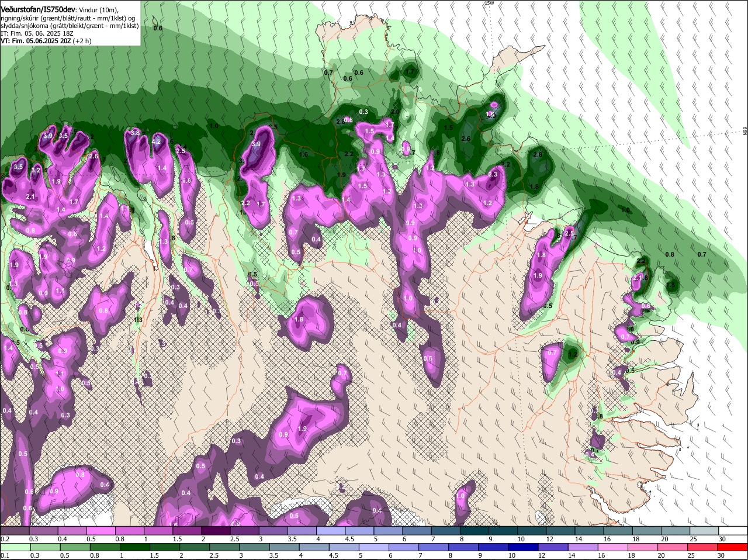Pick darkest green swatch labeled 1, lower legend

pos(135,547)
